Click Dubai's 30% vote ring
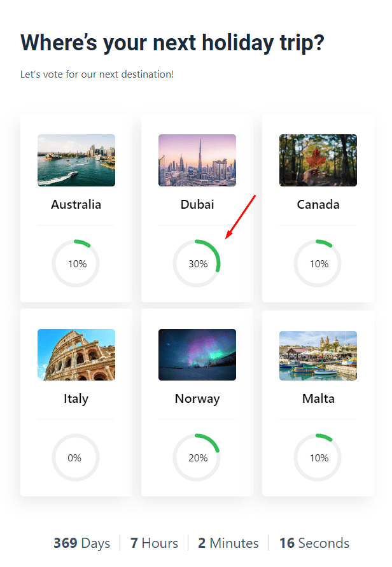The width and height of the screenshot is (392, 567). [x=197, y=263]
